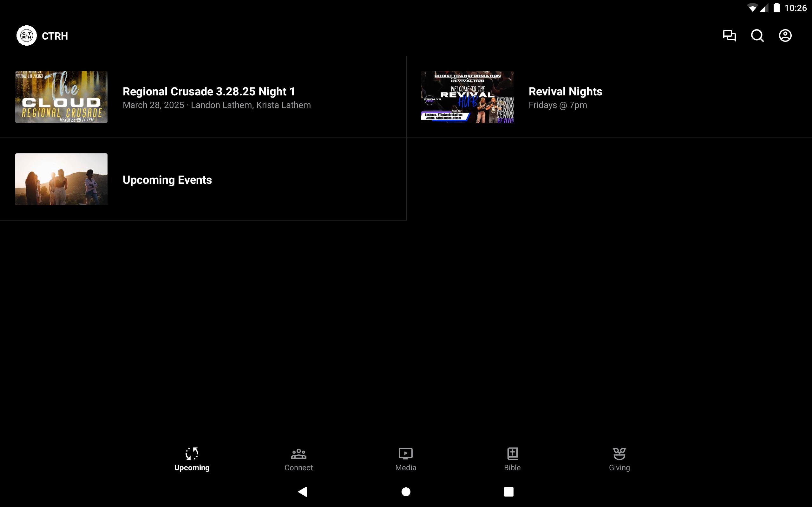Switch to the Connect tab label
812x507 pixels.
click(298, 468)
